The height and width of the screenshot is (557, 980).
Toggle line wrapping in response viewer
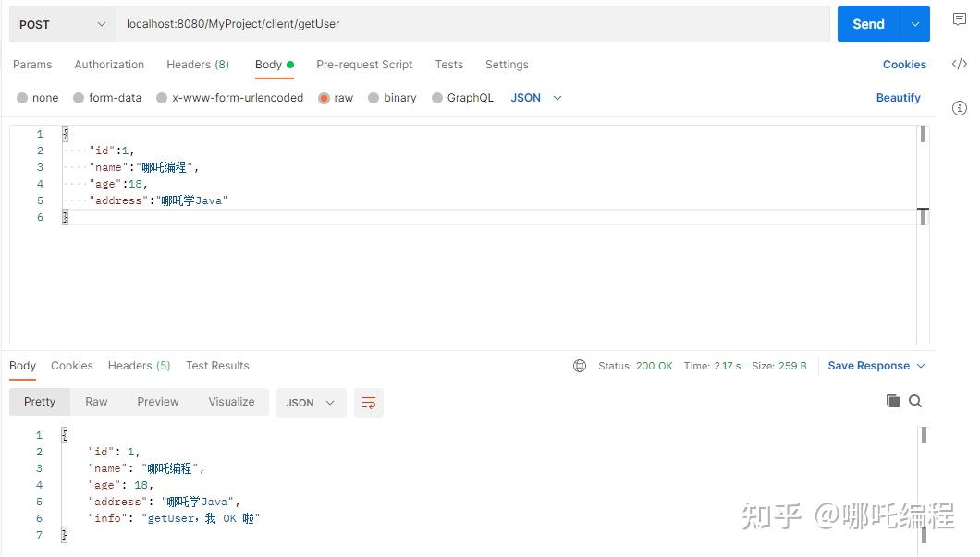[369, 402]
